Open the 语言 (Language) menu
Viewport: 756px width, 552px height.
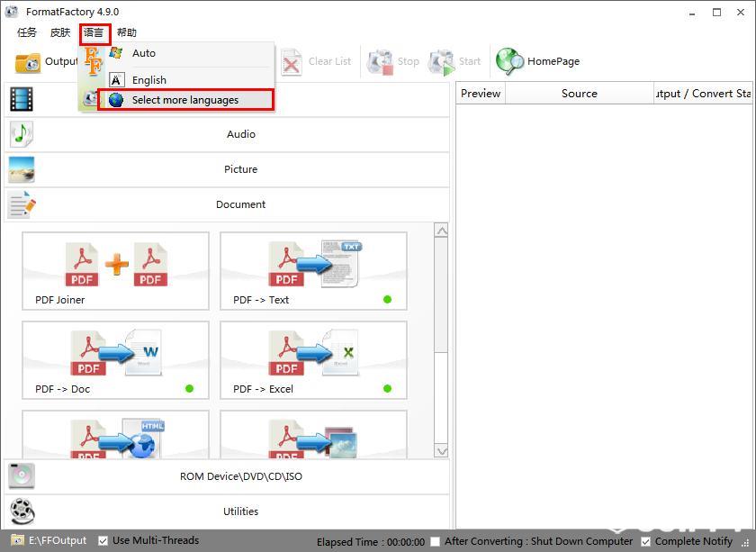94,32
